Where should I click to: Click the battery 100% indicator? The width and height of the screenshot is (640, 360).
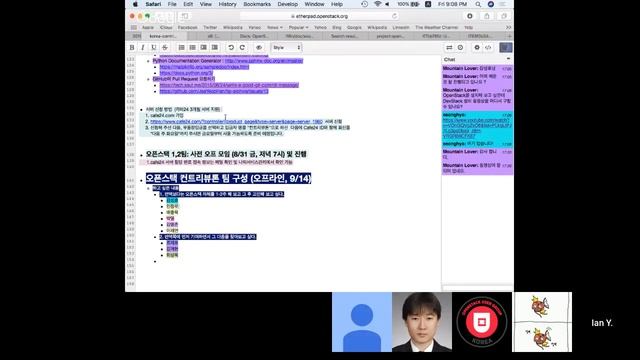pyautogui.click(x=408, y=4)
